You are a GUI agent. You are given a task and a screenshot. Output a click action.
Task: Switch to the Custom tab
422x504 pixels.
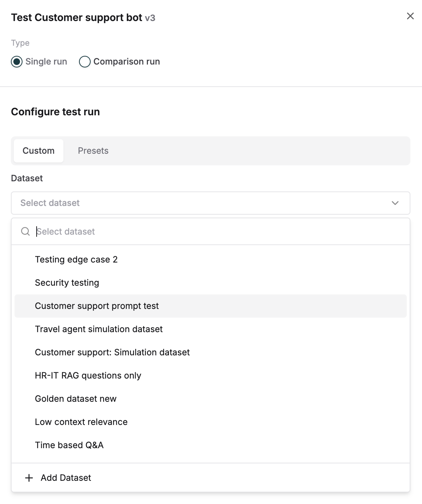tap(38, 151)
